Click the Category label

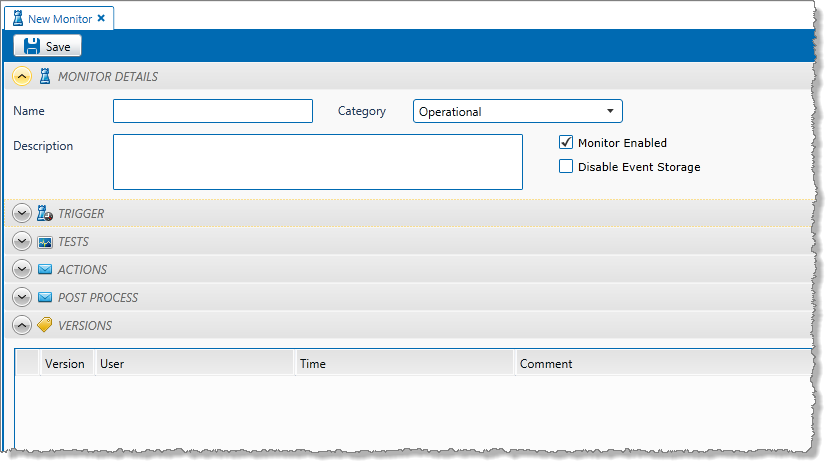point(362,111)
